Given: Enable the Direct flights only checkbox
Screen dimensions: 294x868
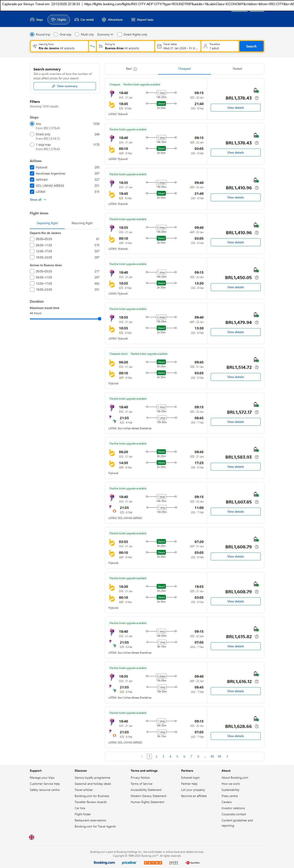Looking at the screenshot, I should pyautogui.click(x=120, y=34).
